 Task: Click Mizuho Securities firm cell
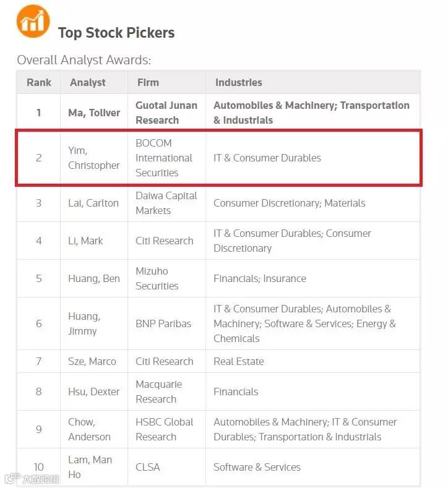pyautogui.click(x=157, y=278)
